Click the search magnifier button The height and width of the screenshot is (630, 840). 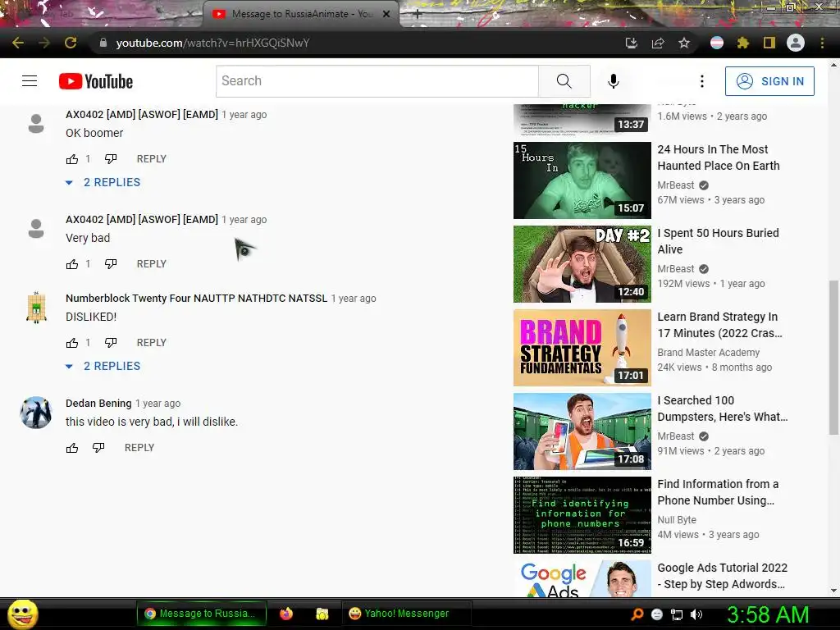[564, 81]
